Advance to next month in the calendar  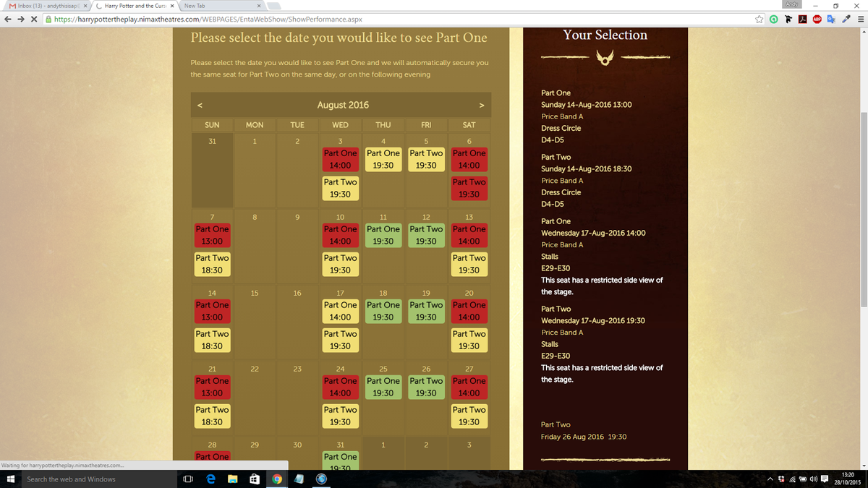481,106
